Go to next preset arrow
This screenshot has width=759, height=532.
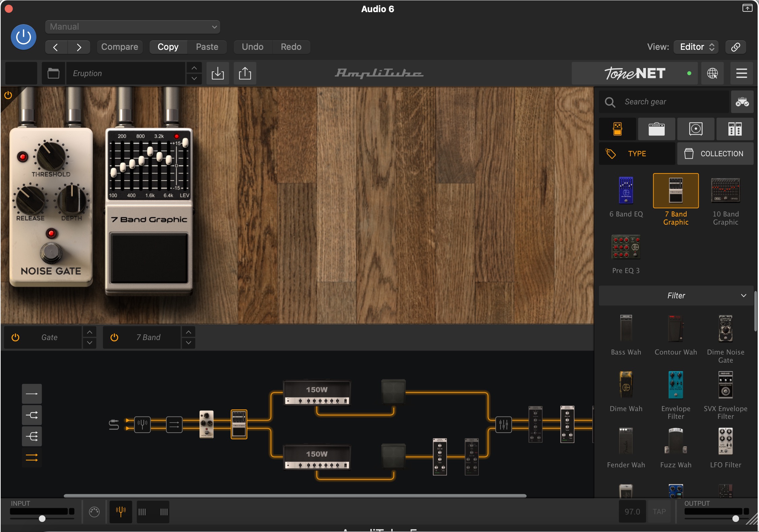79,47
